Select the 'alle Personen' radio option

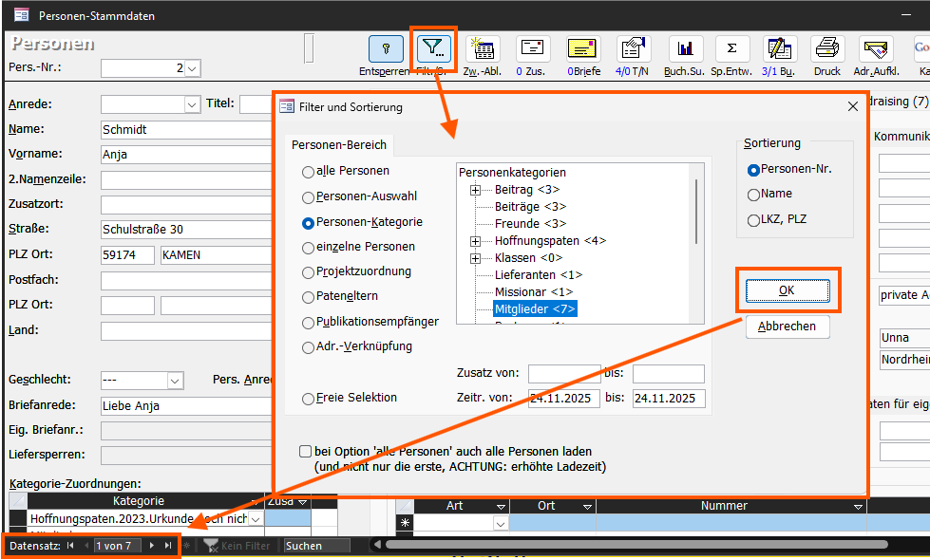pyautogui.click(x=308, y=172)
